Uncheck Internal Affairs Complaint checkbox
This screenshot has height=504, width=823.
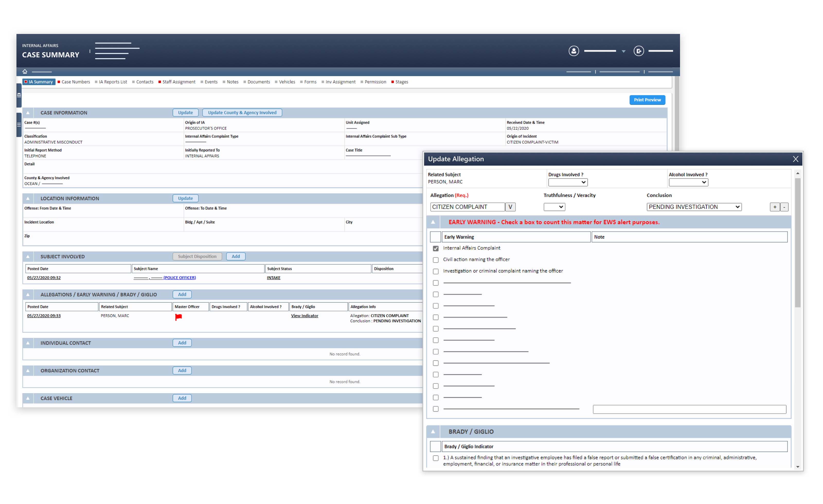[x=436, y=248]
